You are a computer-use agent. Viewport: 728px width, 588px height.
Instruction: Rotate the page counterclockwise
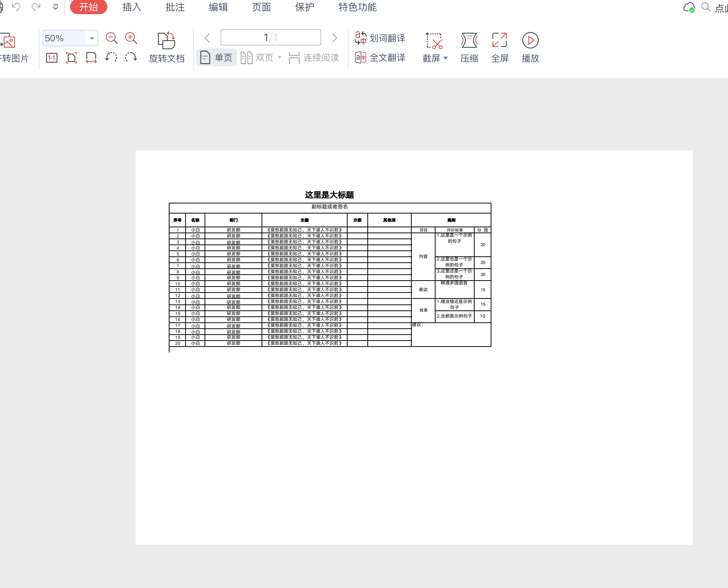point(111,57)
